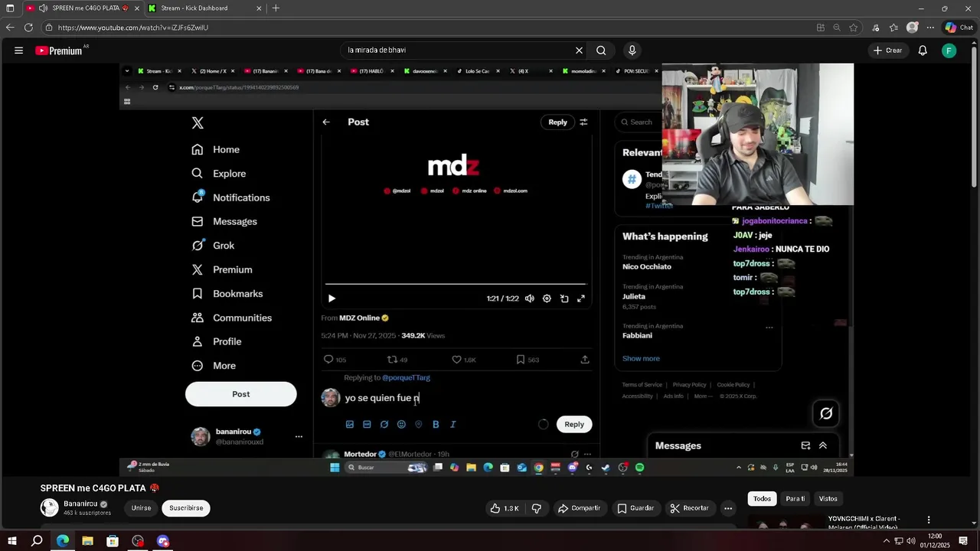
Task: Open the volume control in system tray
Action: click(913, 541)
